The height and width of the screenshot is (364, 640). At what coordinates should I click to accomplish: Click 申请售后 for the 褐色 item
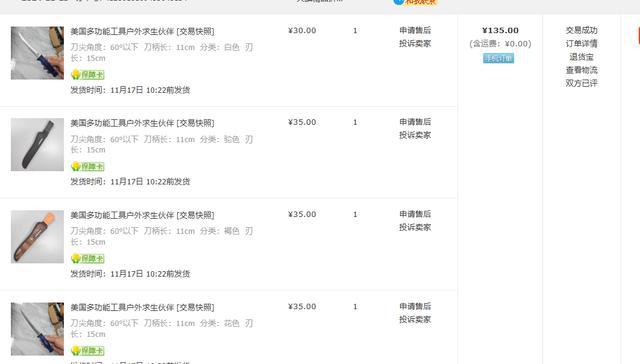415,214
